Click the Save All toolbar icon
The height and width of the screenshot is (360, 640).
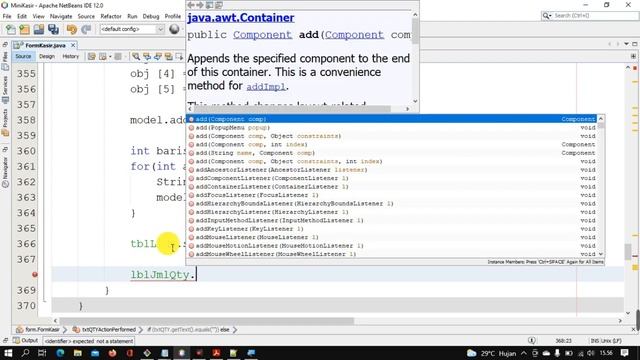53,29
